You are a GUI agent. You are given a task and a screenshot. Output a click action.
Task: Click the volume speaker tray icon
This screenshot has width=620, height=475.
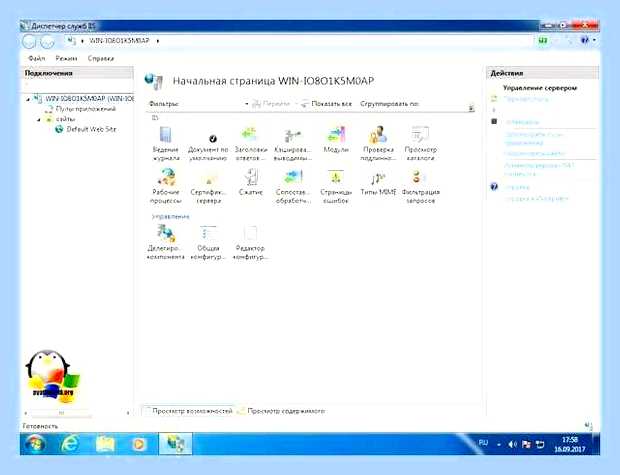[512, 444]
